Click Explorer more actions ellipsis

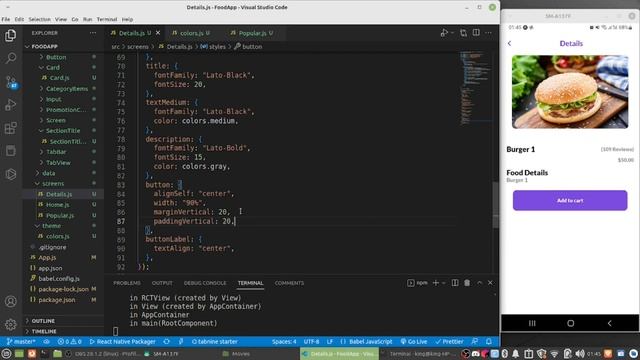coord(93,33)
